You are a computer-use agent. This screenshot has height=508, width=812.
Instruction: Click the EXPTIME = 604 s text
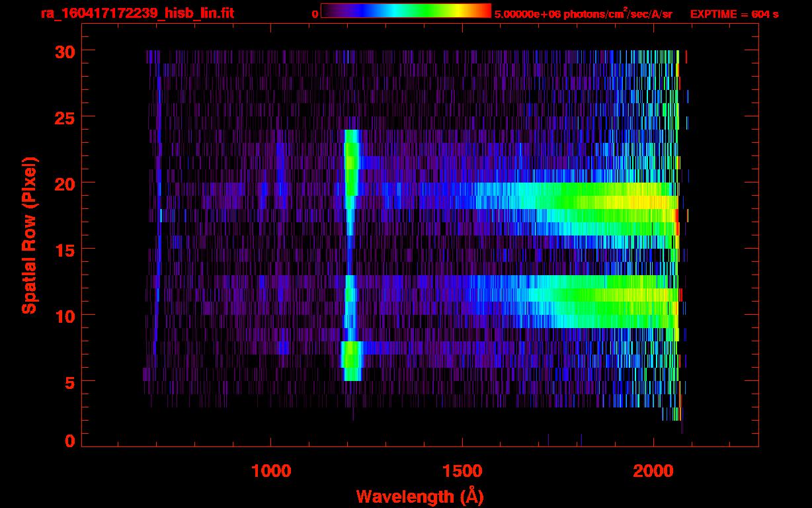coord(734,14)
